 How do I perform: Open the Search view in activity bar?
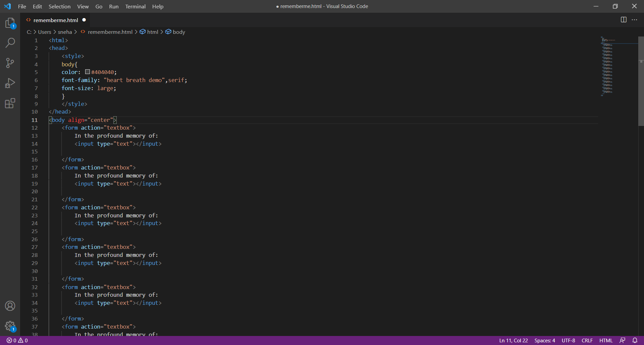click(x=10, y=43)
